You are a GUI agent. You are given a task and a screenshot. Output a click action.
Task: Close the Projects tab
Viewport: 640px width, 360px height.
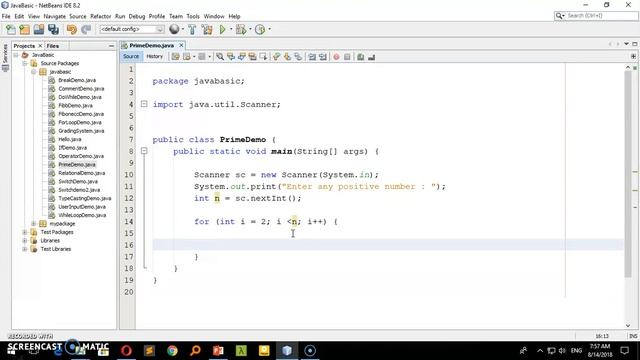[x=40, y=46]
